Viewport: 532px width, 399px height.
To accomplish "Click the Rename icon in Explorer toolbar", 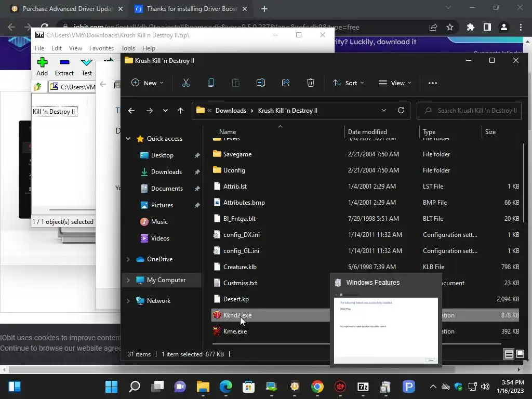I will (261, 83).
